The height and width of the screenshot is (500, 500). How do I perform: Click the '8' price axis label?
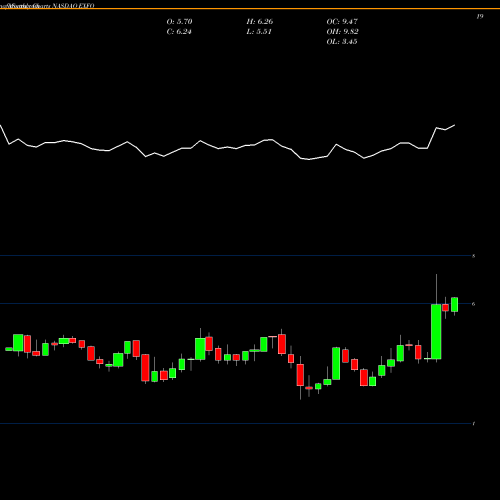point(473,256)
